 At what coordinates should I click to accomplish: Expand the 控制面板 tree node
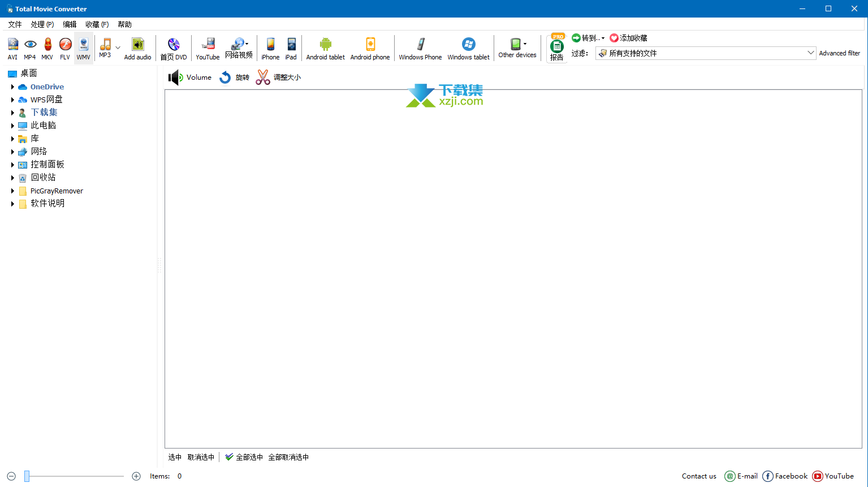pos(12,165)
